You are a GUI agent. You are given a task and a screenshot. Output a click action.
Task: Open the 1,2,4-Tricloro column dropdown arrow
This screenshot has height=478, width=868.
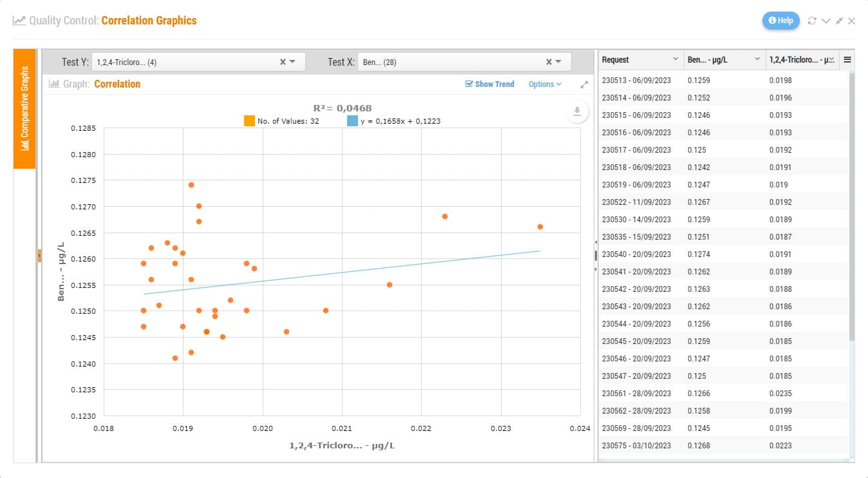831,59
